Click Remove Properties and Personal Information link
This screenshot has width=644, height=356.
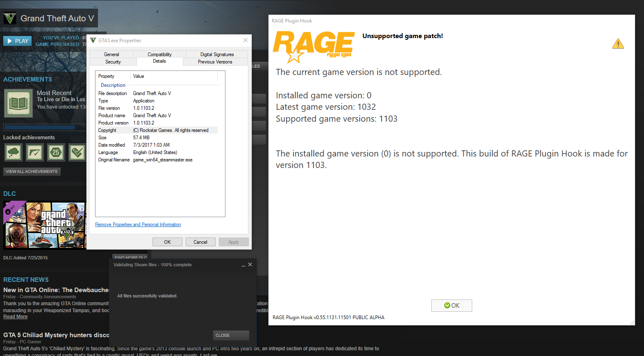click(x=138, y=224)
